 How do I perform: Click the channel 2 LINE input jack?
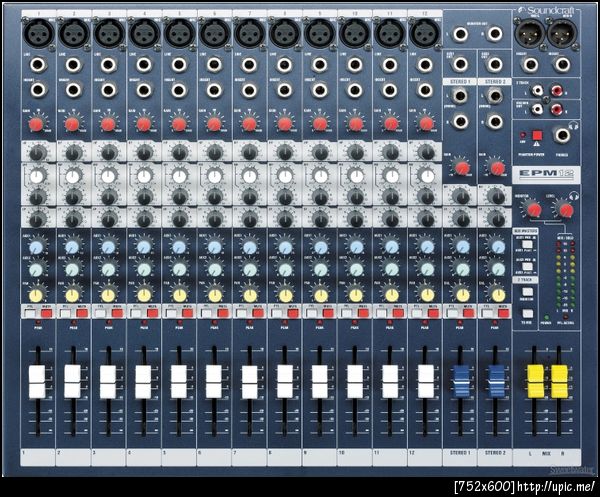click(73, 65)
